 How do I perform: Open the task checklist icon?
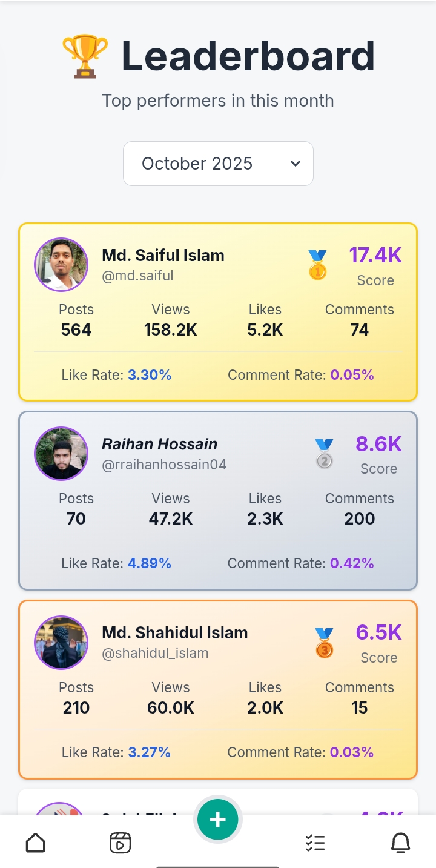click(x=315, y=843)
